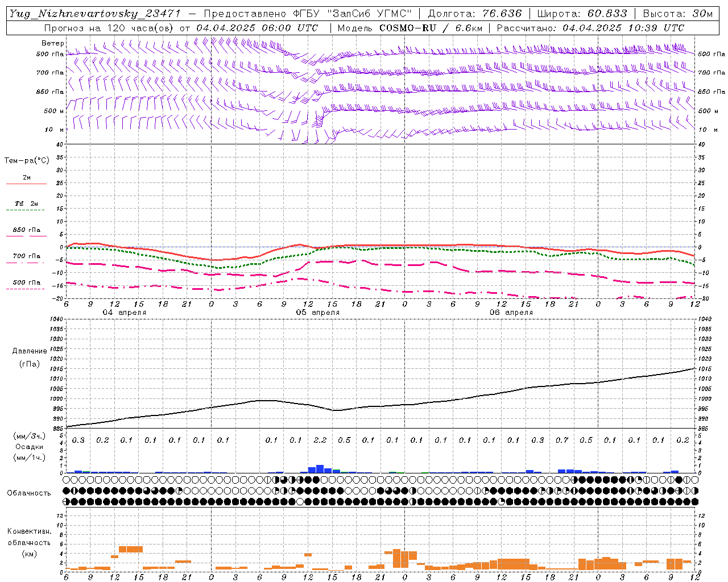Click the 'Тем-ра(°C)' temperature panel label
728x582 pixels.
(x=27, y=161)
